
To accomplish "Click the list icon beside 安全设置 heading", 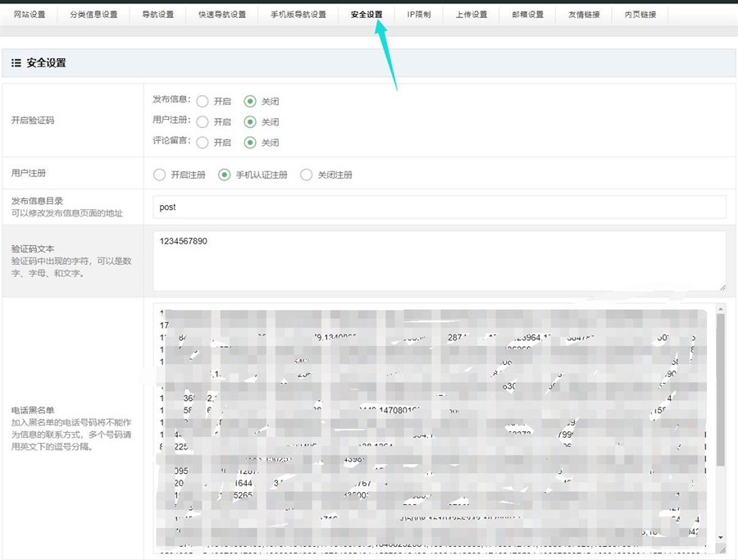I will [x=16, y=63].
